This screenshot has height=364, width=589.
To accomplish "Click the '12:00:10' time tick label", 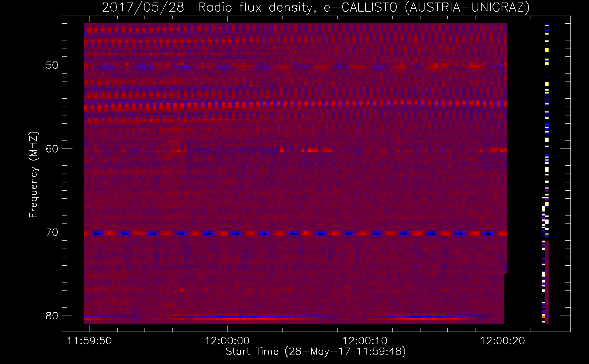I will pos(365,341).
